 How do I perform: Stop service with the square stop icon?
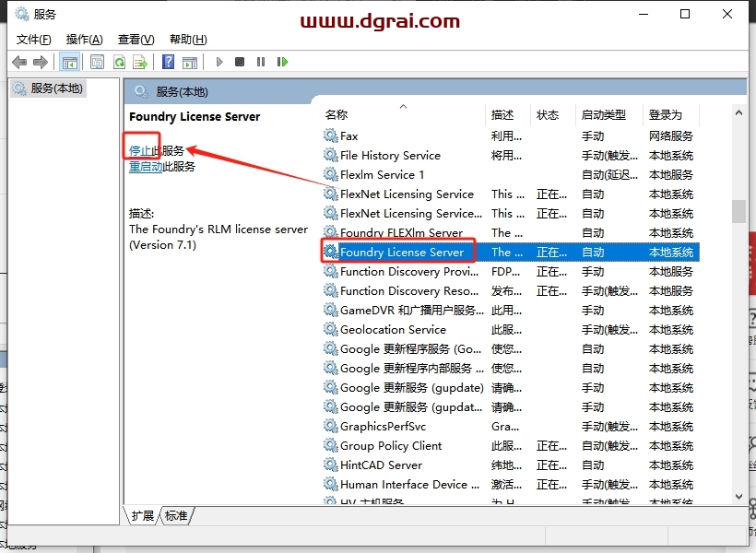(x=240, y=62)
